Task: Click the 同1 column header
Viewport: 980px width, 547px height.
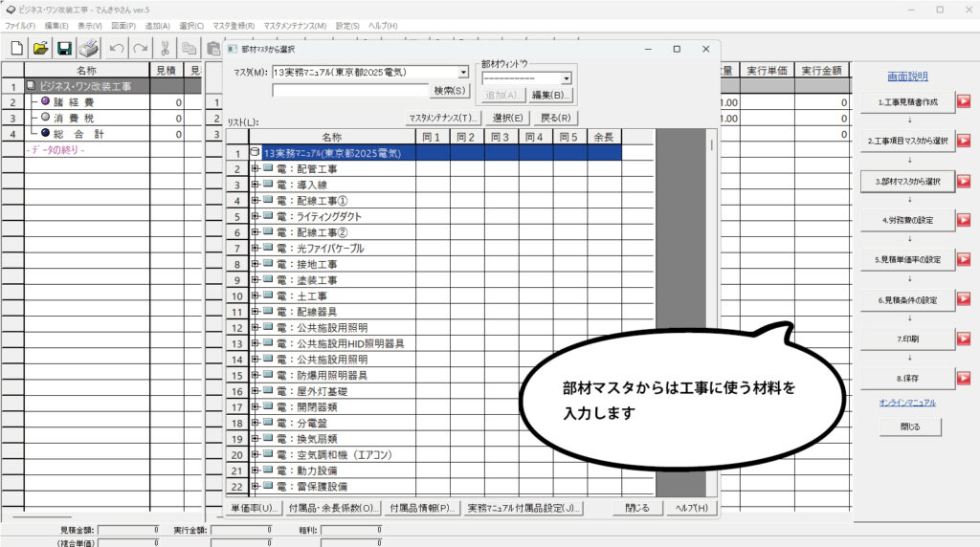Action: (x=433, y=137)
